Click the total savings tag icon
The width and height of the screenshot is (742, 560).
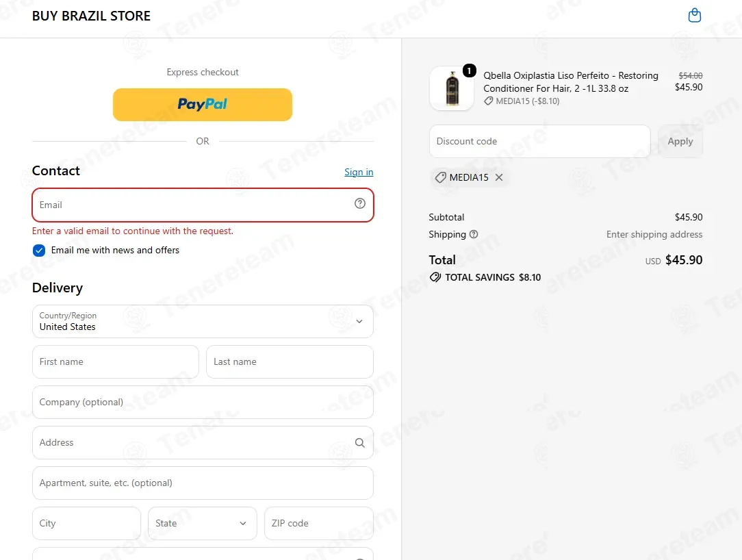pyautogui.click(x=435, y=277)
